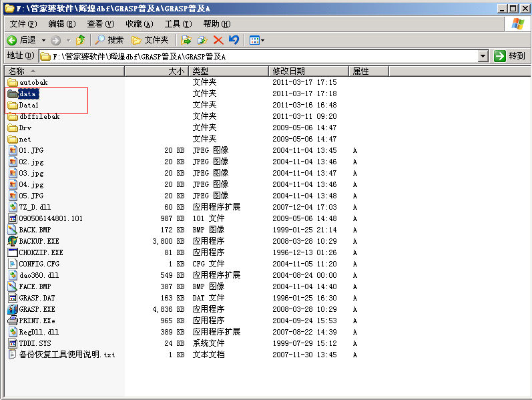Click the Up one folder icon
This screenshot has height=400, width=532.
point(81,40)
